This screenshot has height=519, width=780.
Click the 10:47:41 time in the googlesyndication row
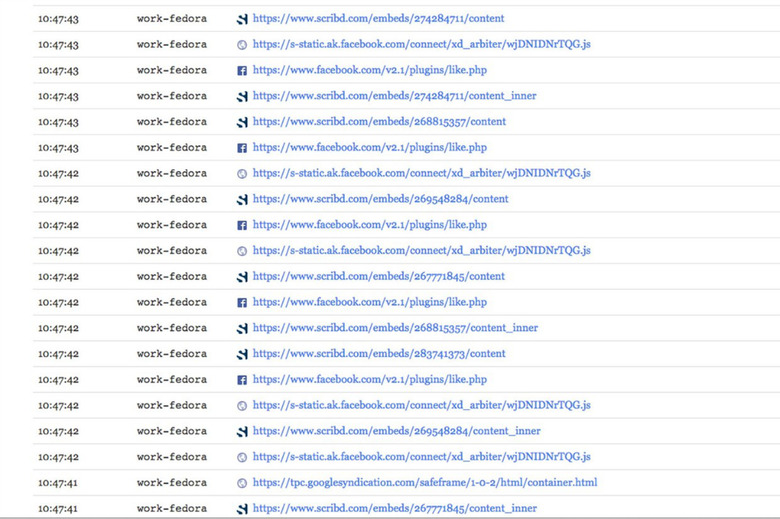coord(58,483)
